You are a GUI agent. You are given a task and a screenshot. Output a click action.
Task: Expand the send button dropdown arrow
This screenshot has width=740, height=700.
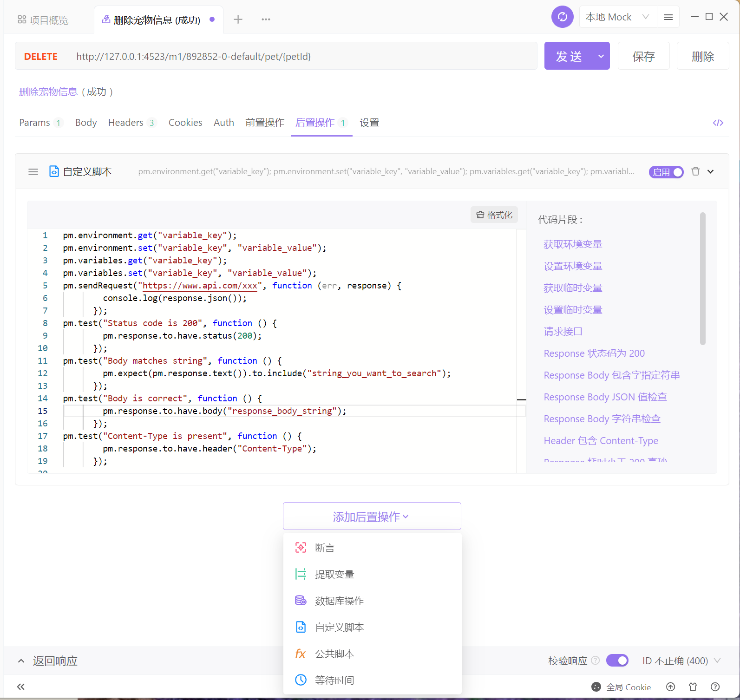click(601, 56)
